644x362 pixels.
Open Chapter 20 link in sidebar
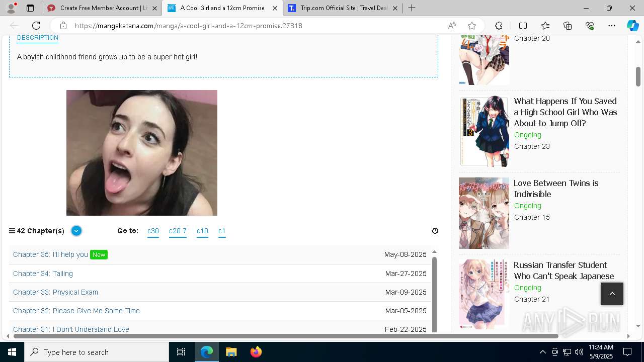click(x=532, y=38)
